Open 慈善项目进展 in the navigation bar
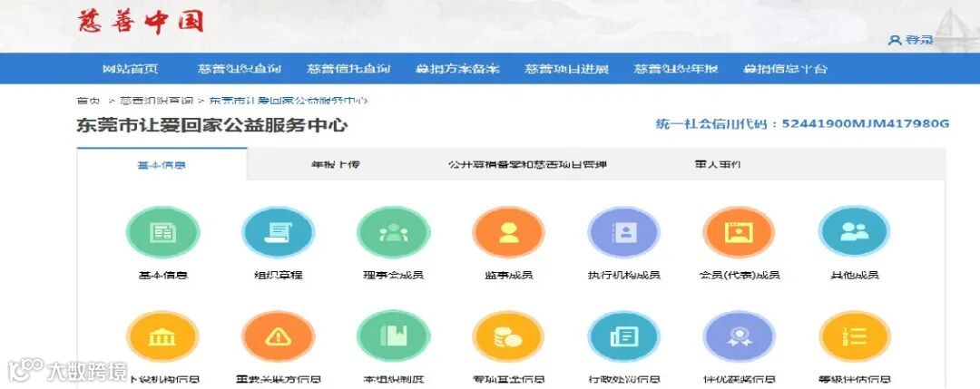 coord(567,69)
